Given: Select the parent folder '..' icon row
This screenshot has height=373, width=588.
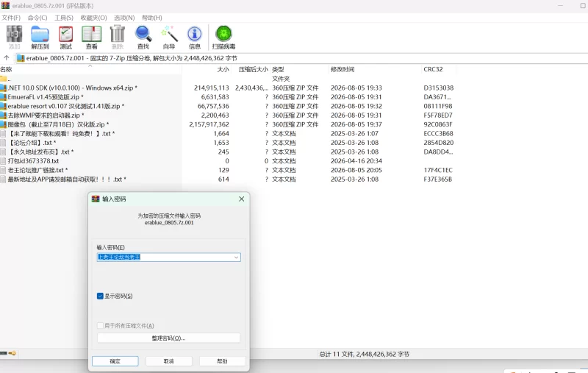Looking at the screenshot, I should (x=4, y=79).
